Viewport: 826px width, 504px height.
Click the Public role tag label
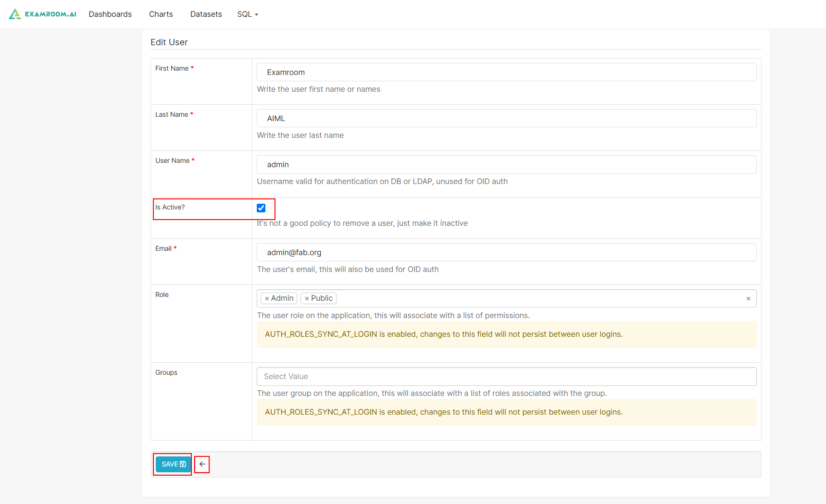(x=322, y=298)
